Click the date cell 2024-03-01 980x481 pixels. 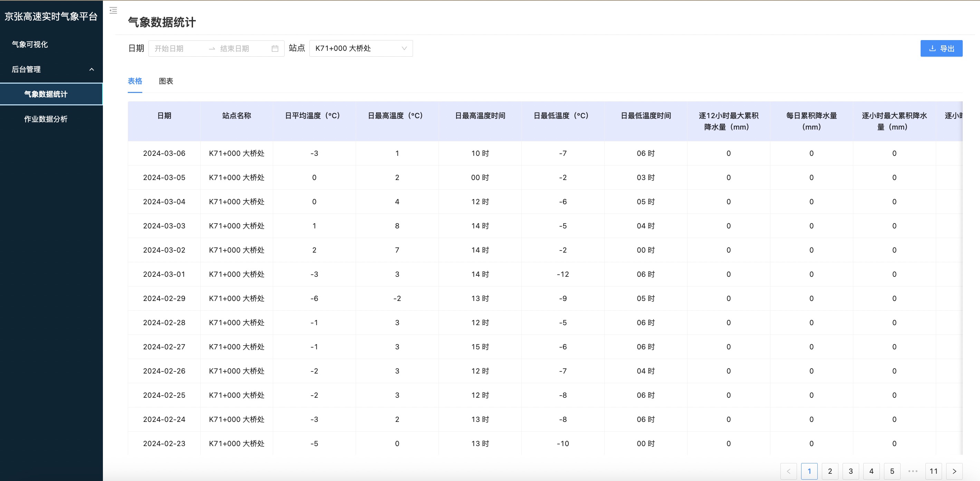pyautogui.click(x=164, y=274)
